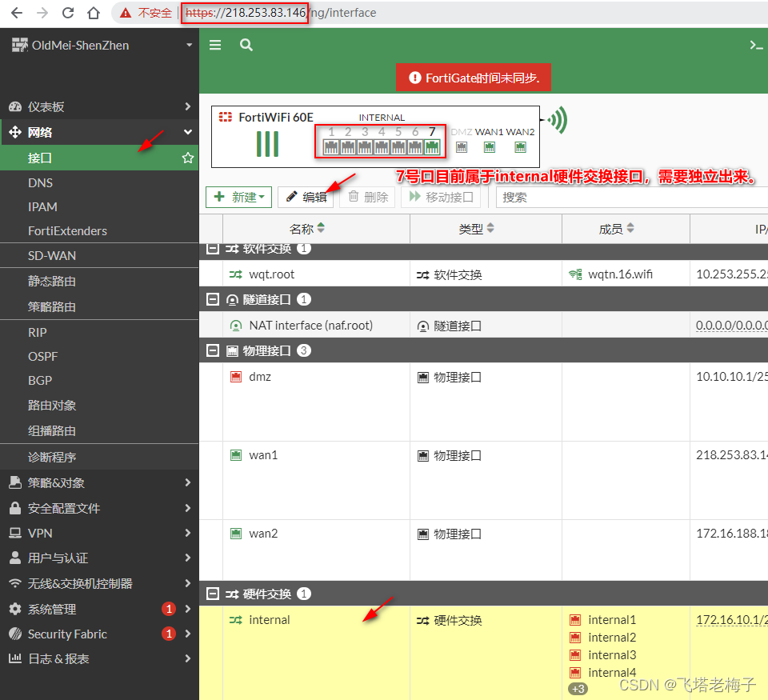Select the WAN1 port on the faceplate
The width and height of the screenshot is (768, 700).
point(490,147)
